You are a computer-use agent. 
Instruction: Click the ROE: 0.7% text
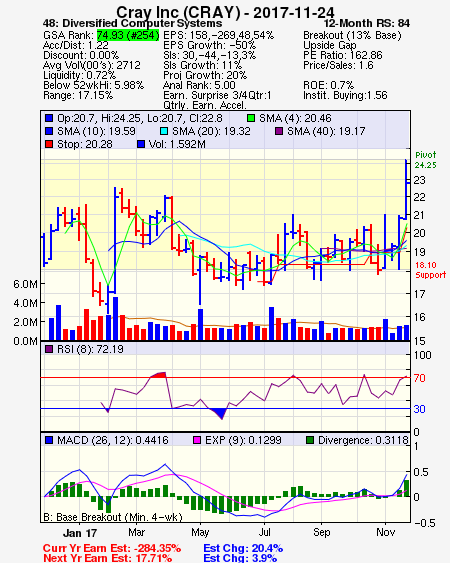(x=329, y=85)
